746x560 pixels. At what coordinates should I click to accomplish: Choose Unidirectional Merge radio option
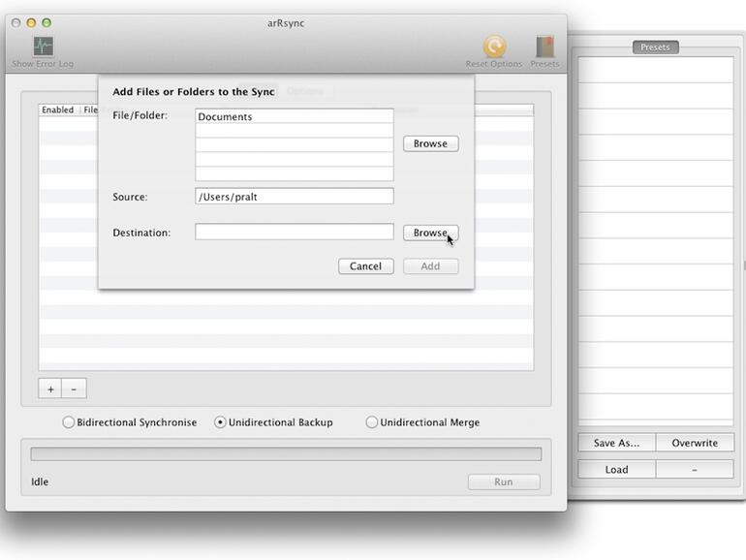click(x=372, y=422)
